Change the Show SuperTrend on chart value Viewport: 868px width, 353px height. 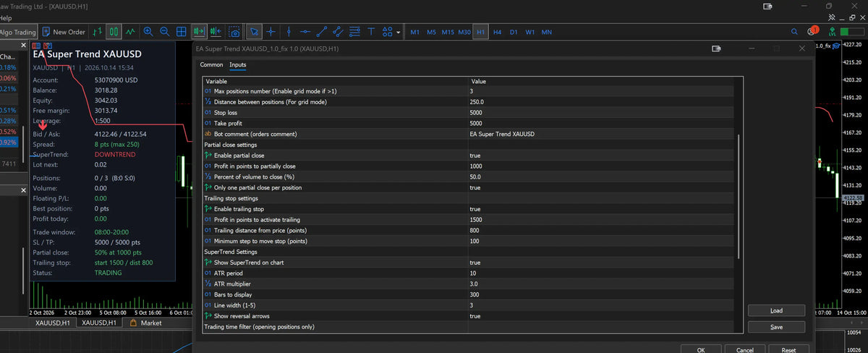pyautogui.click(x=600, y=263)
